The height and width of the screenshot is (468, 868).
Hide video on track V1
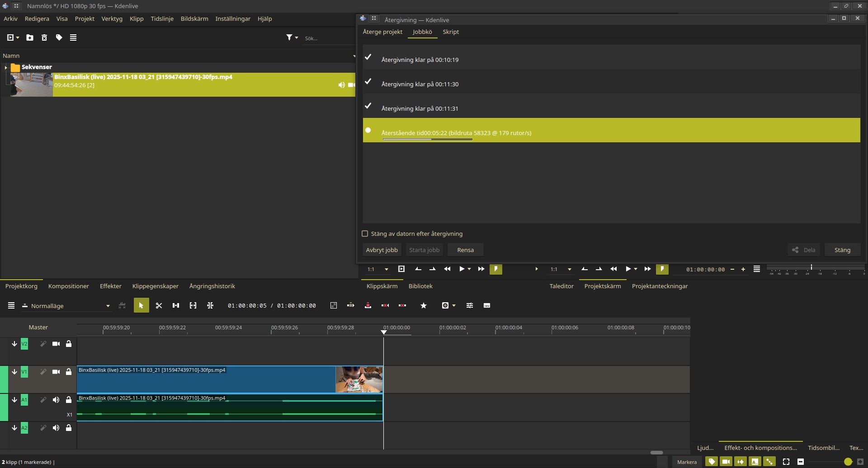coord(56,372)
